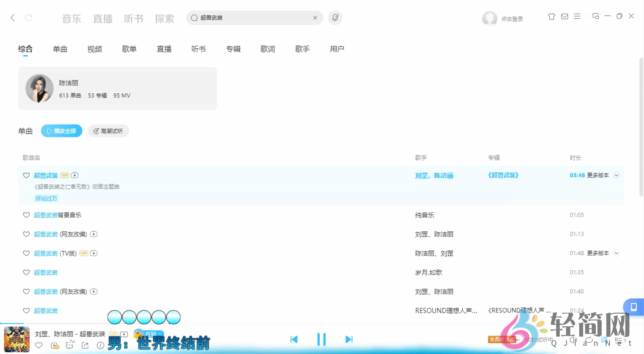Change the app skin via shirt icon
This screenshot has height=354, width=644.
coord(551,17)
